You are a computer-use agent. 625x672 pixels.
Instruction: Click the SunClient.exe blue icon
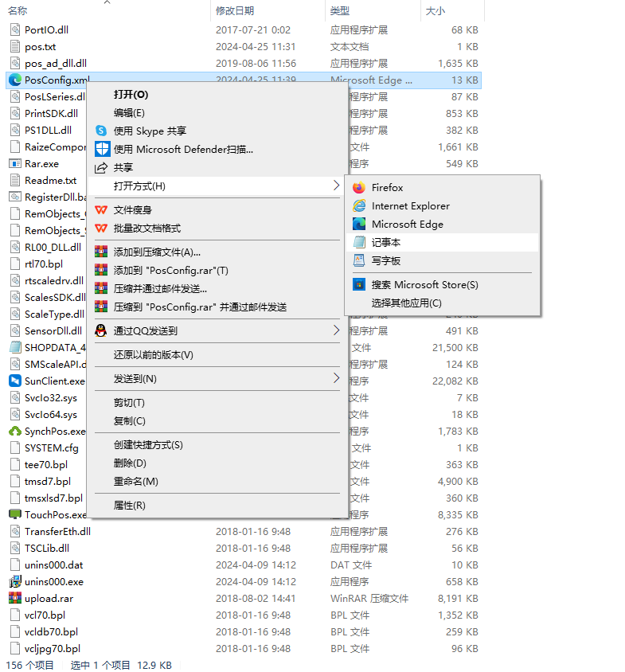pyautogui.click(x=15, y=381)
